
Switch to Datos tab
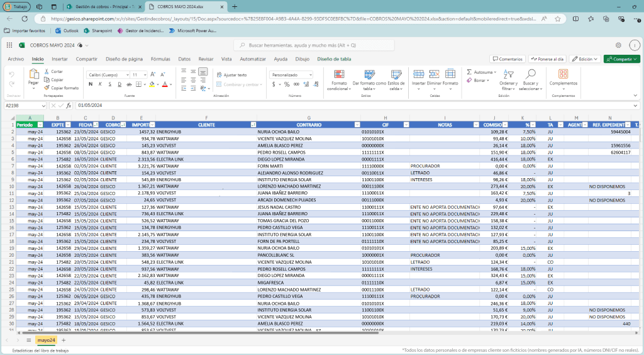(184, 59)
